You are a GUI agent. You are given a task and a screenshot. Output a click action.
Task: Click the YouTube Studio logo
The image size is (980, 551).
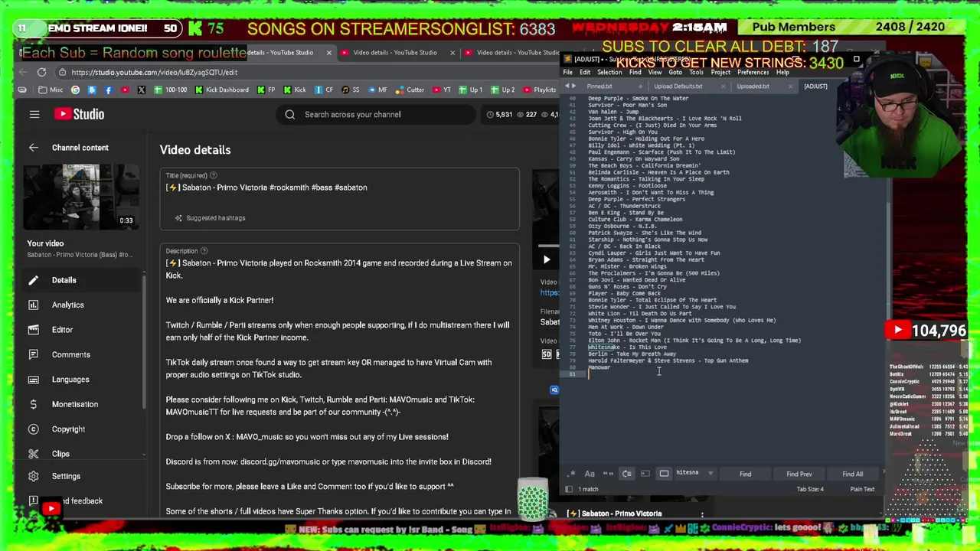[x=79, y=114]
